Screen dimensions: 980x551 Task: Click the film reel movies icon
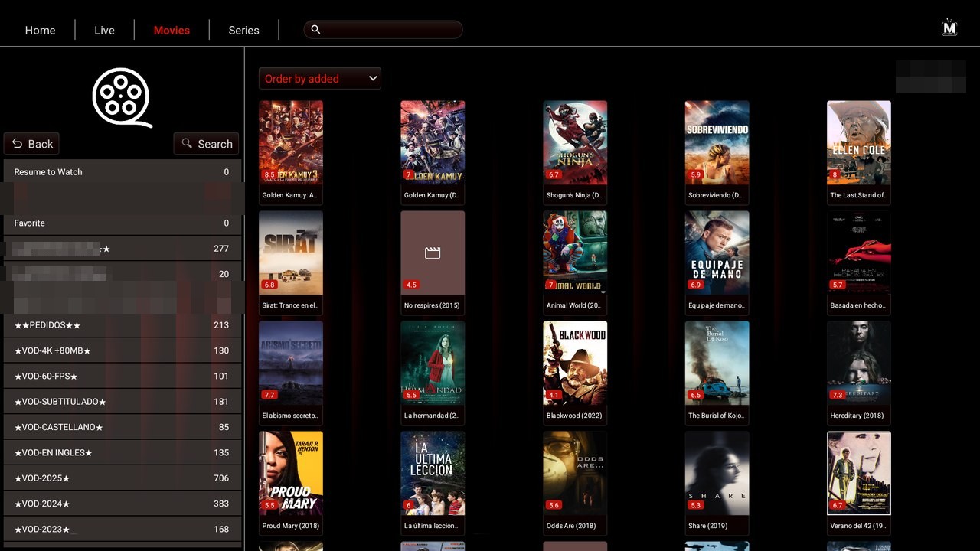pyautogui.click(x=122, y=97)
